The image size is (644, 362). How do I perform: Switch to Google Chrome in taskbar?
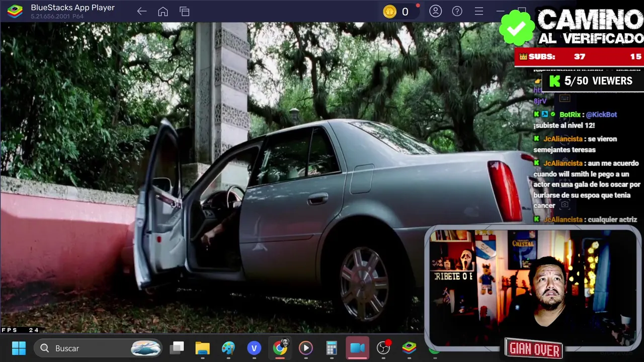pos(280,348)
